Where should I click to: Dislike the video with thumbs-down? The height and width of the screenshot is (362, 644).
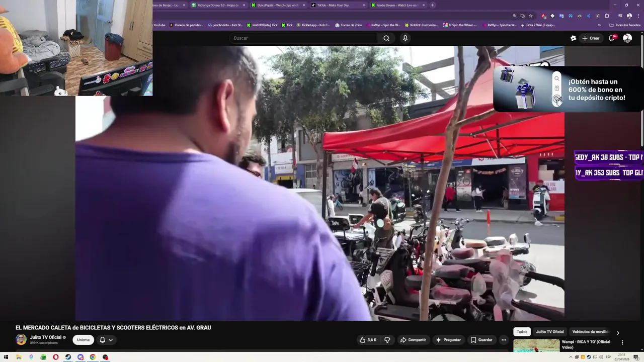(x=387, y=340)
